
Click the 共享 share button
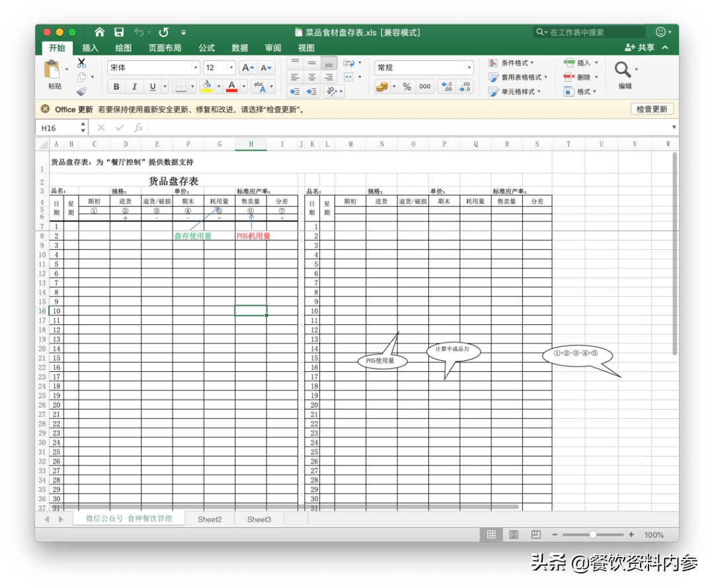[640, 48]
